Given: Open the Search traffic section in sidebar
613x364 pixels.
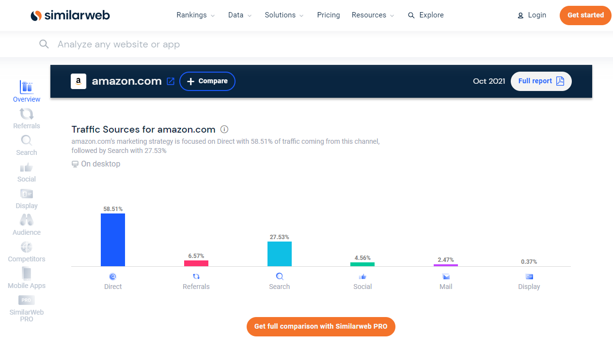Looking at the screenshot, I should pos(26,145).
